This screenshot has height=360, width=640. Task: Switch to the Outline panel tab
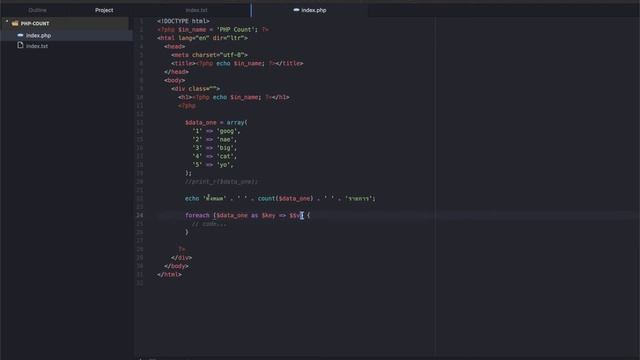click(x=38, y=10)
